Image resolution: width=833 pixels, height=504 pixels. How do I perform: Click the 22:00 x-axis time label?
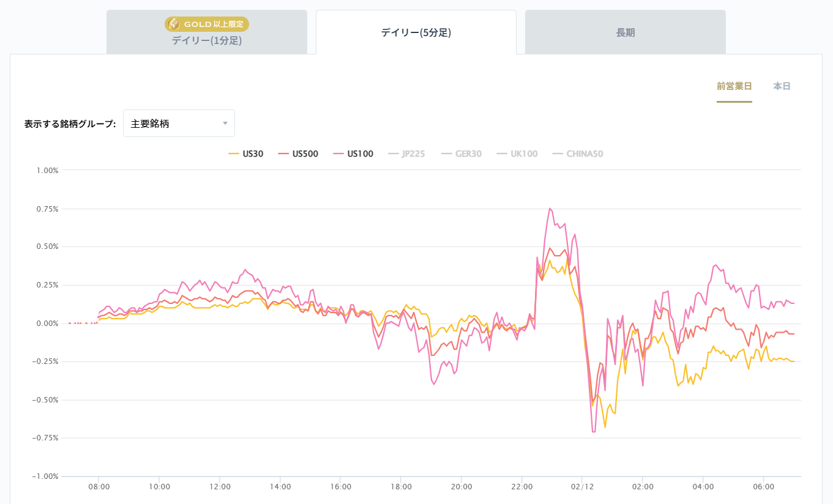click(521, 487)
